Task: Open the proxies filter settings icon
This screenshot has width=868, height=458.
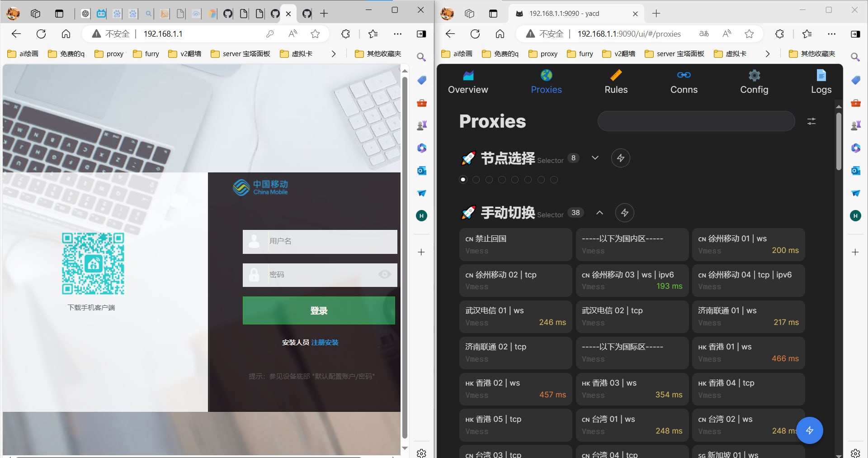Action: (x=811, y=121)
